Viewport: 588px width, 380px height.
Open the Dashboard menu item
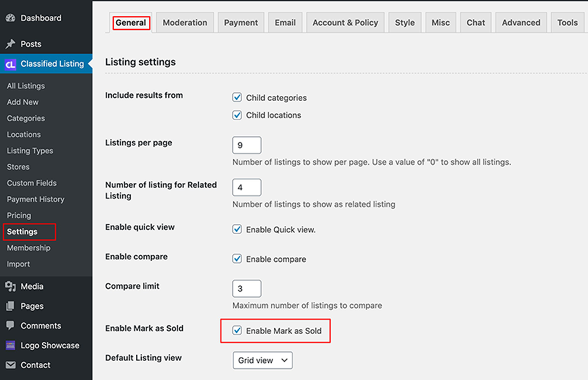tap(41, 18)
